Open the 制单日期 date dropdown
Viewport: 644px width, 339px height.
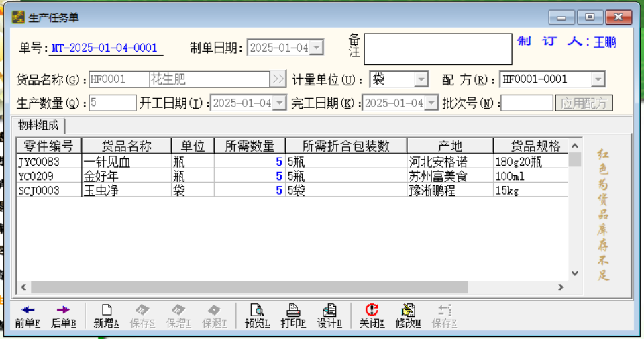click(x=316, y=48)
